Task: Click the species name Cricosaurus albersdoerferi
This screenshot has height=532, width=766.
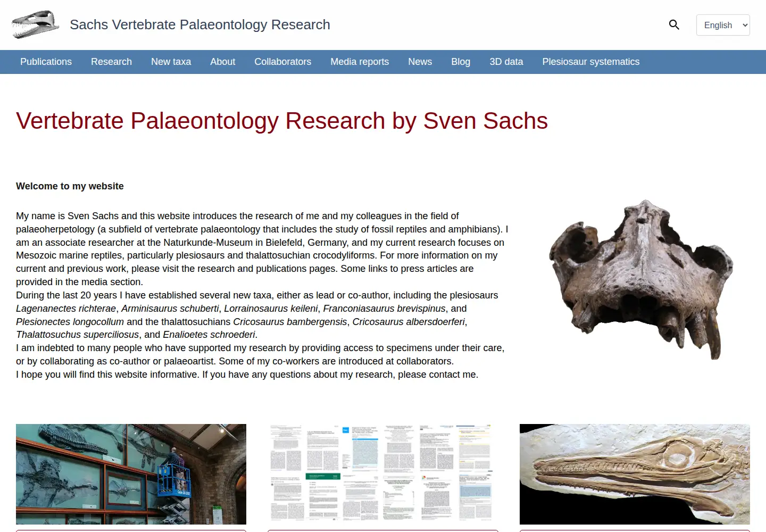Action: click(x=409, y=322)
